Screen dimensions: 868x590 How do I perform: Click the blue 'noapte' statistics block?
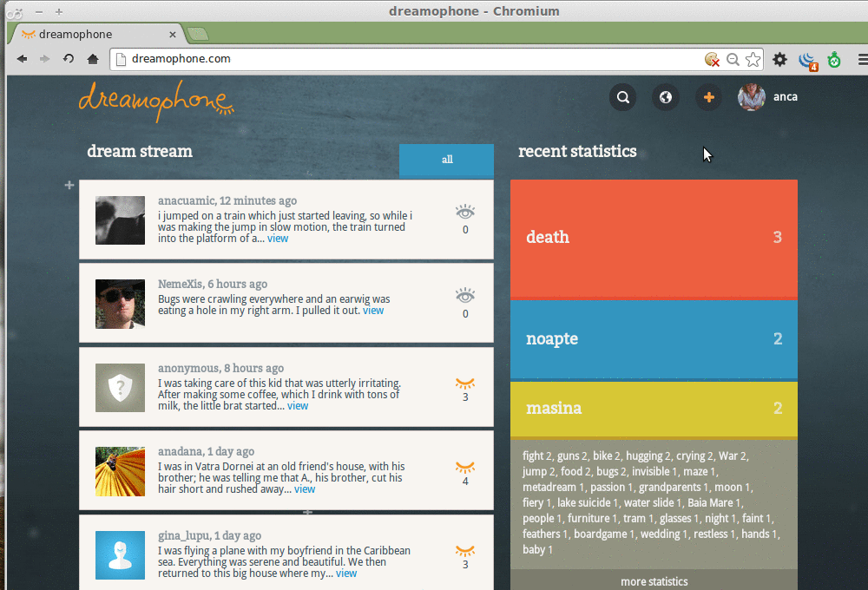tap(654, 339)
